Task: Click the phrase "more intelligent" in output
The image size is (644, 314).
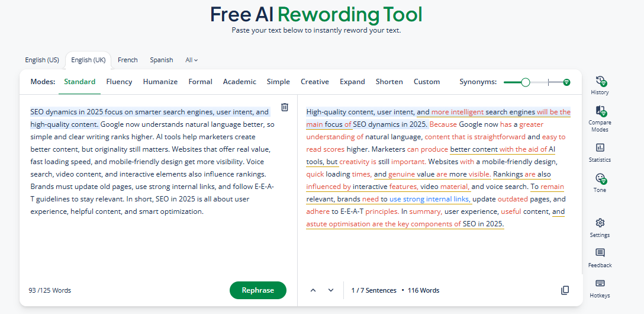Action: coord(458,112)
